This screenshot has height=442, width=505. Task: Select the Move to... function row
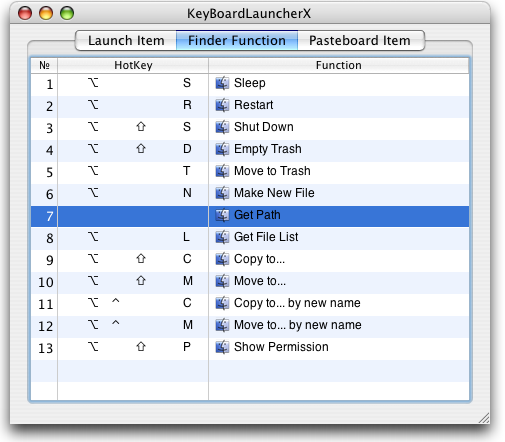pos(250,281)
